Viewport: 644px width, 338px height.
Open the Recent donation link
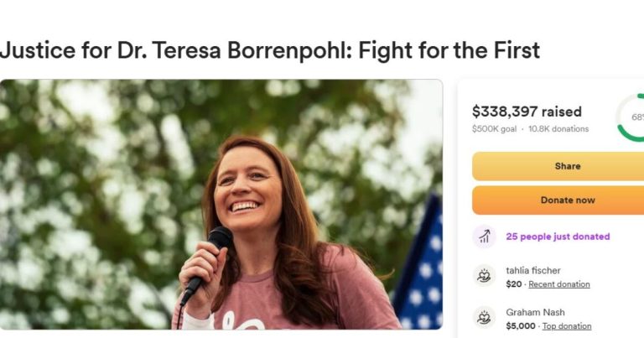[x=558, y=284]
